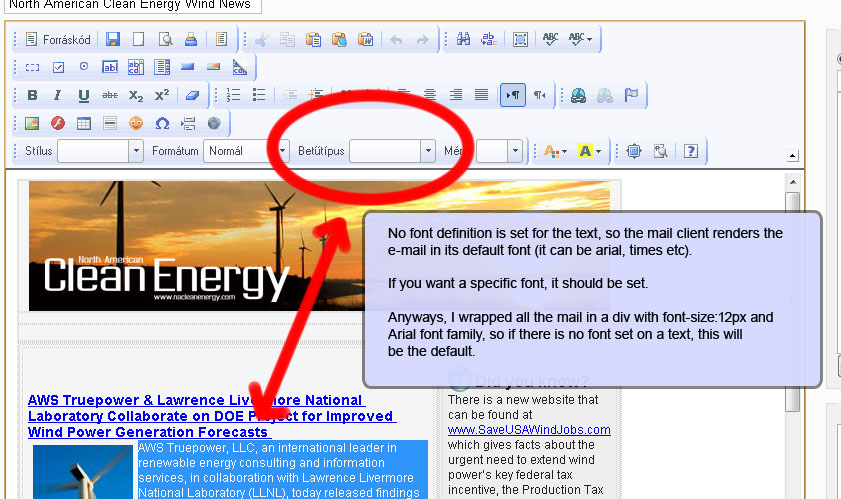The width and height of the screenshot is (841, 499).
Task: Expand the Formátum dropdown showing Normál
Action: 282,151
